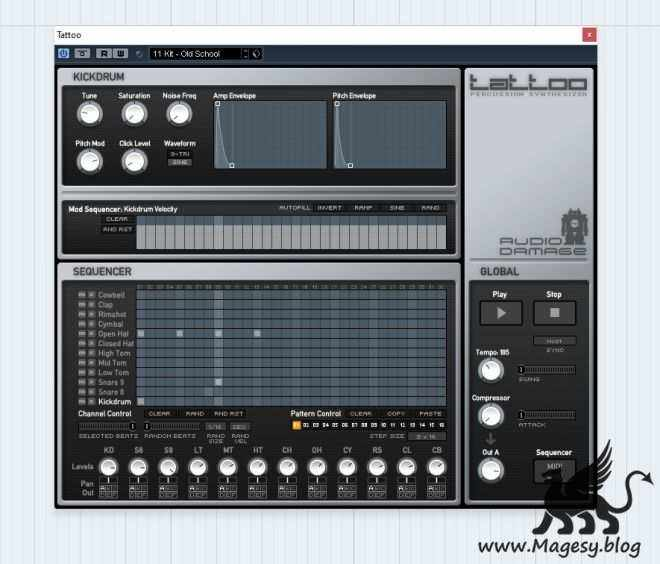Halt playback with Stop button

pyautogui.click(x=554, y=313)
